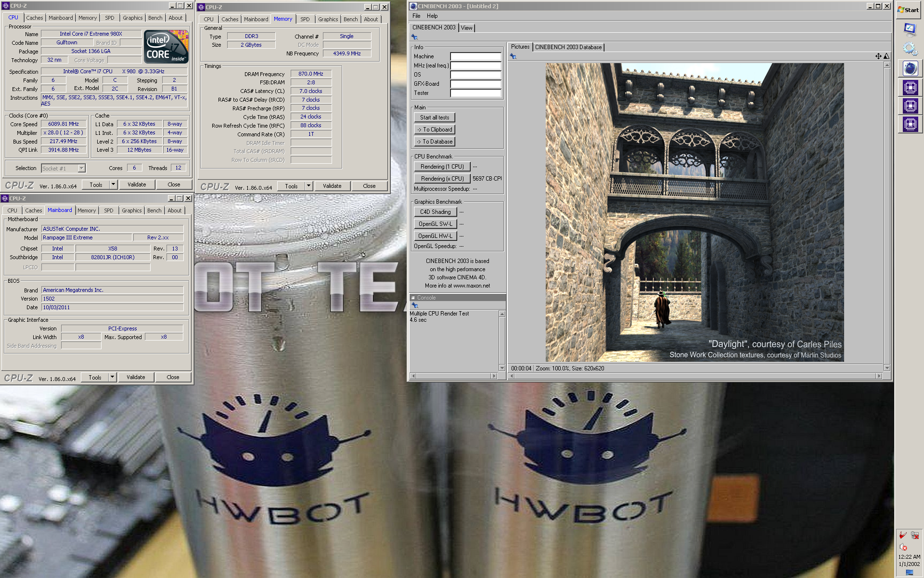This screenshot has height=578, width=924.
Task: Run the C4D Shading benchmark
Action: (435, 212)
